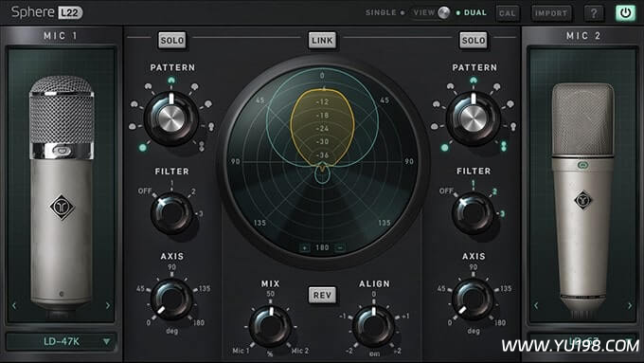Screen dimensions: 644x363
Task: Set Mic 2 AXIS to 90 label
Action: pos(474,267)
